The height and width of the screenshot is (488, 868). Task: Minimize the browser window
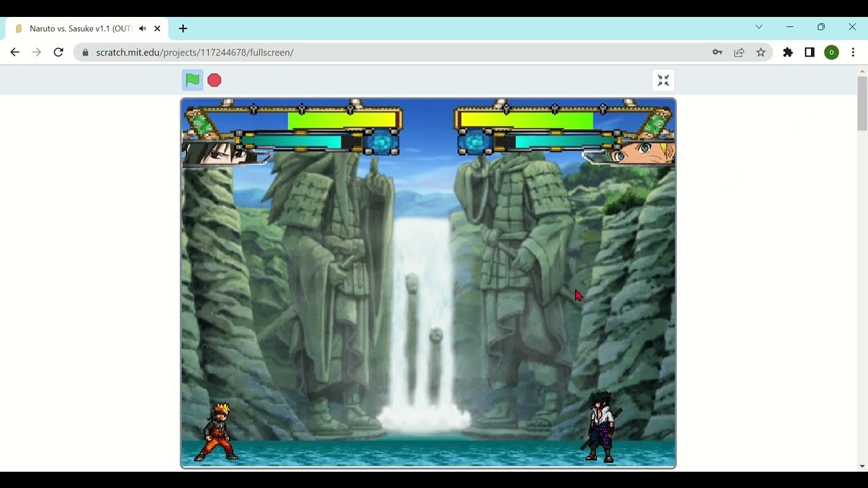click(790, 27)
